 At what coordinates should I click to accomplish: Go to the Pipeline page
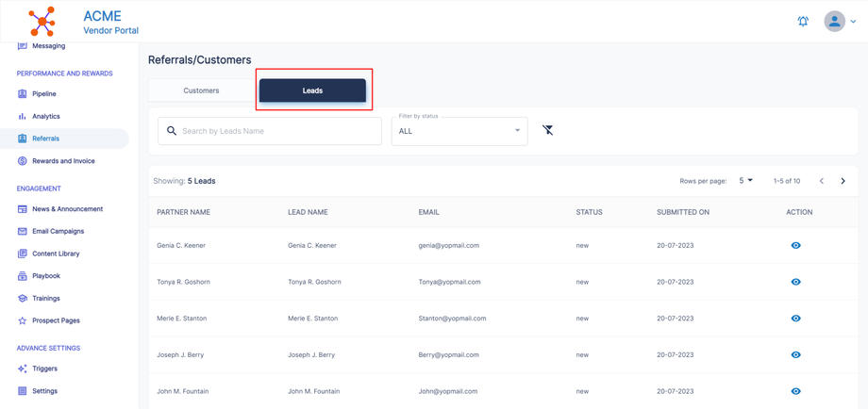click(x=44, y=94)
